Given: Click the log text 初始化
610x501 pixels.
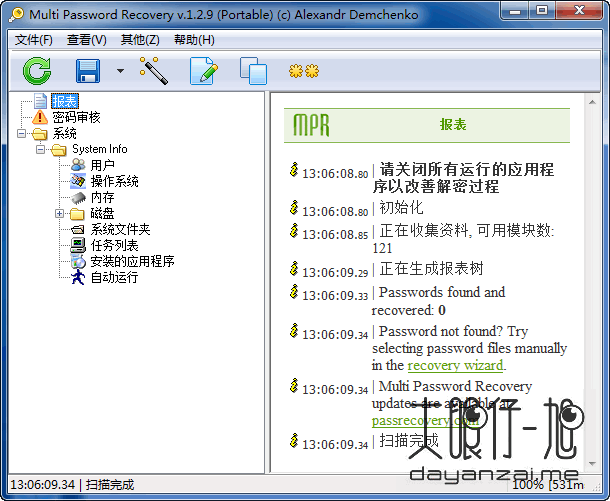Looking at the screenshot, I should (401, 207).
